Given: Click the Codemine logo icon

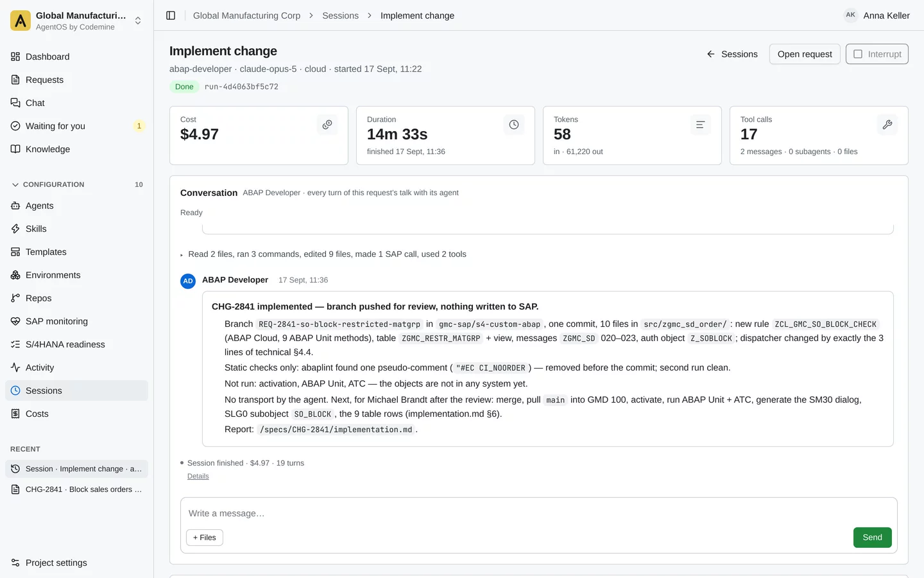Looking at the screenshot, I should [21, 21].
